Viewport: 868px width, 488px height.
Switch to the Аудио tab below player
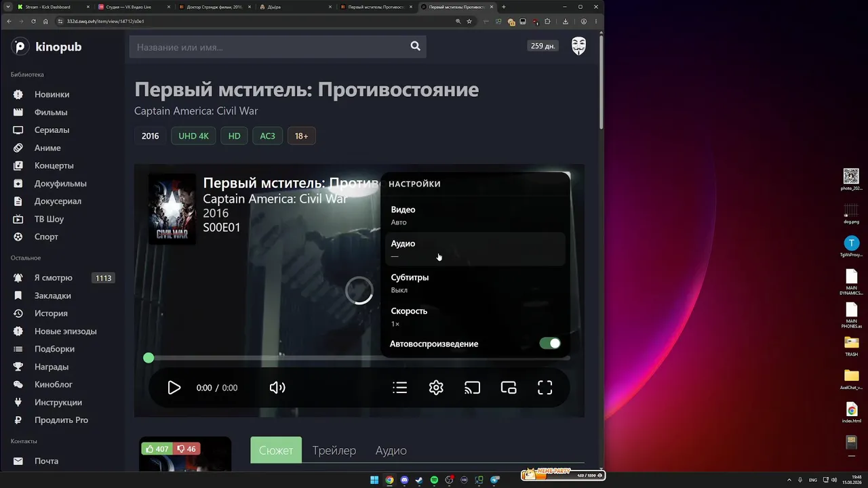tap(391, 450)
